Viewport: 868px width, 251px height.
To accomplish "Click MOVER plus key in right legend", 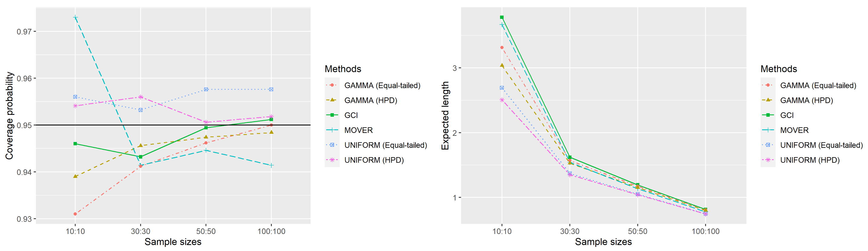I will tap(768, 130).
